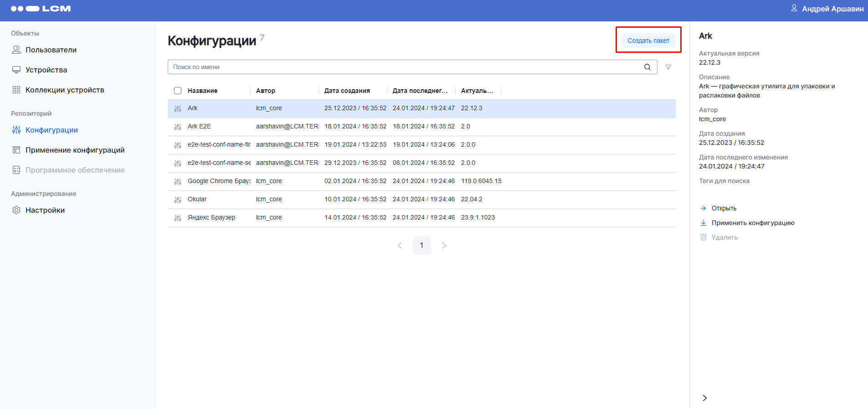Click Открыть link in details panel

724,208
